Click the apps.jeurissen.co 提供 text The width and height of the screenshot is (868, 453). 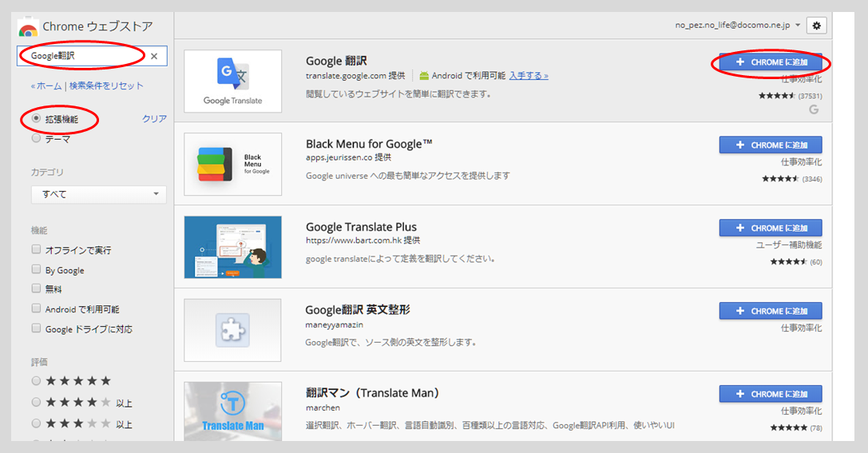click(349, 158)
